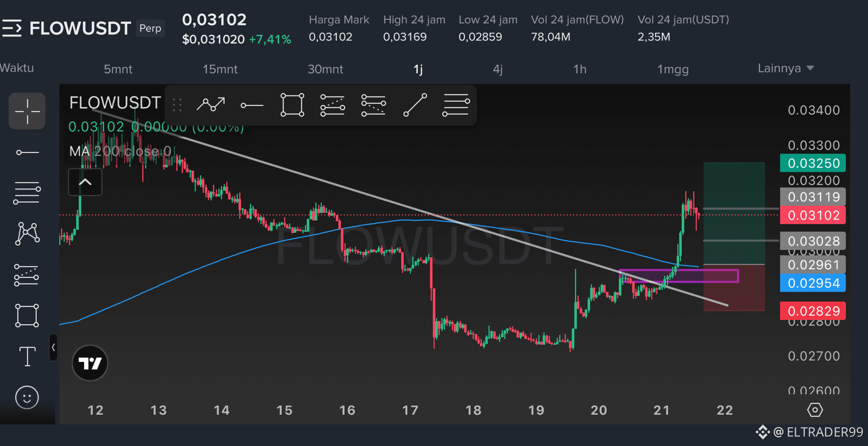Click the blue 0.02954 MA label

[x=813, y=283]
